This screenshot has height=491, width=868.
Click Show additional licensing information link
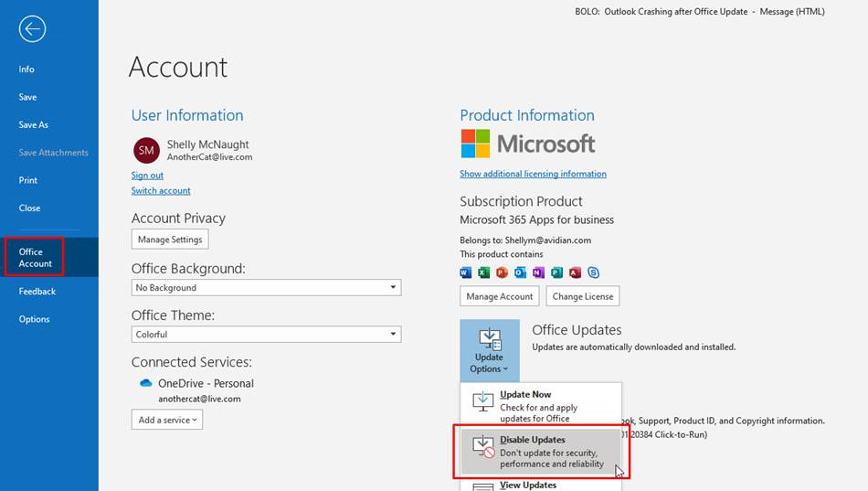[x=533, y=174]
